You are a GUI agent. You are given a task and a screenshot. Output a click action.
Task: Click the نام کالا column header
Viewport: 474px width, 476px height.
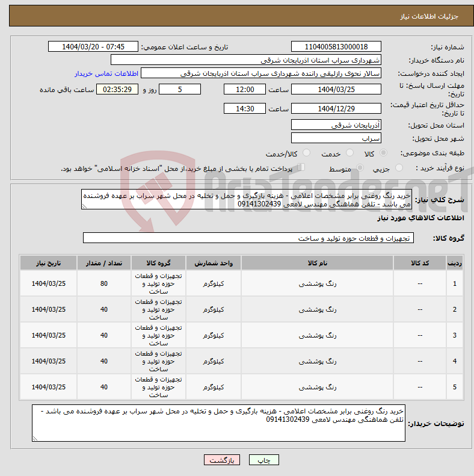pos(317,263)
